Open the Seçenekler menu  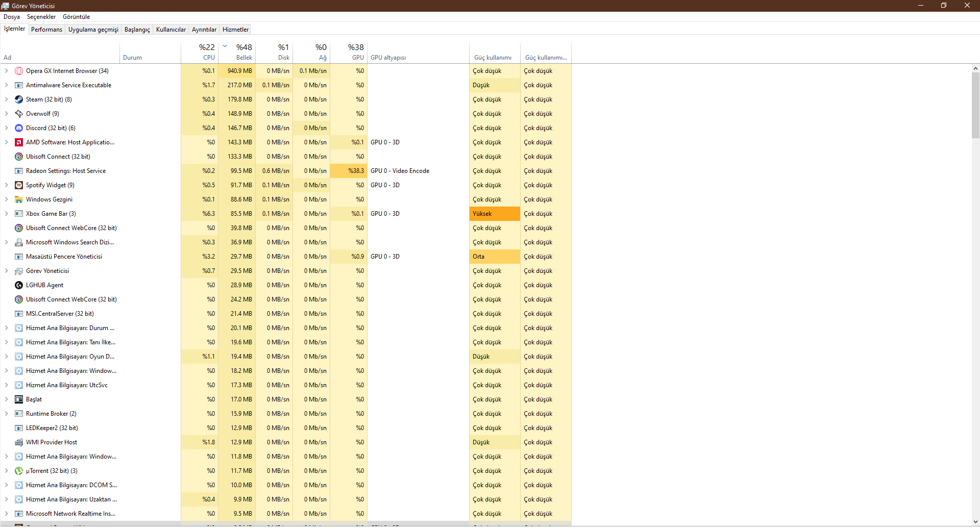coord(41,17)
